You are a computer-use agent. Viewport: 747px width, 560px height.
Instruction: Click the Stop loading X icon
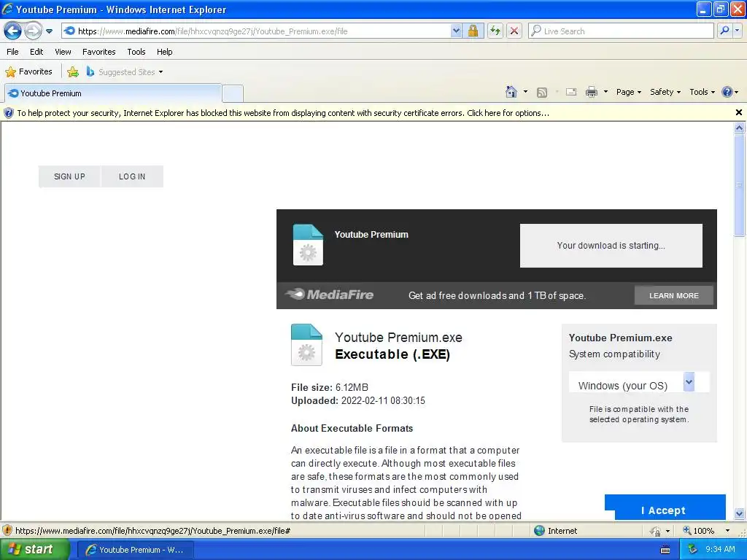point(514,31)
